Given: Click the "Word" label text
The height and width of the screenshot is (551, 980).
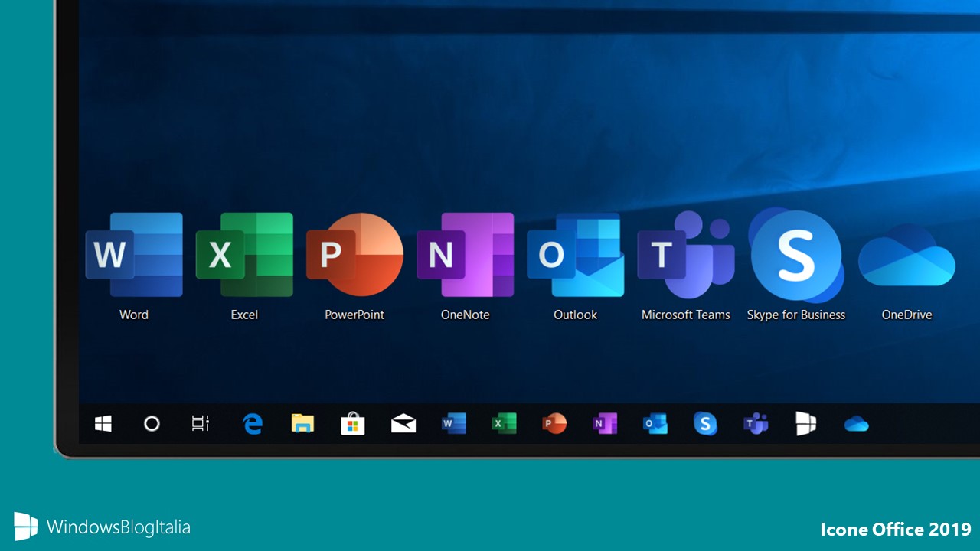Looking at the screenshot, I should (x=134, y=315).
